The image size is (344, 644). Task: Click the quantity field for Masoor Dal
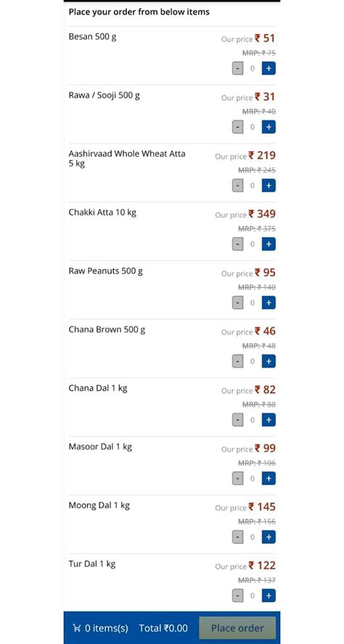253,479
